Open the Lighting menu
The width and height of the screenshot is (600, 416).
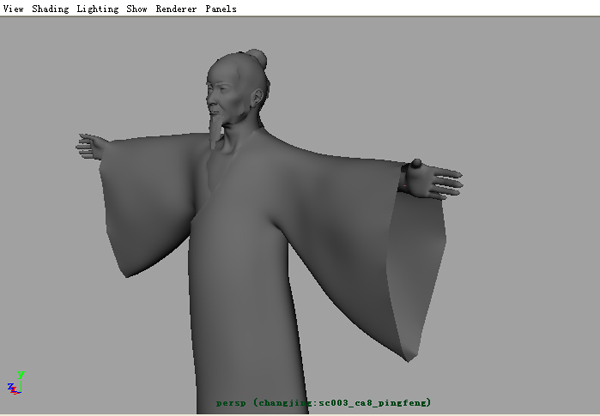(x=98, y=9)
